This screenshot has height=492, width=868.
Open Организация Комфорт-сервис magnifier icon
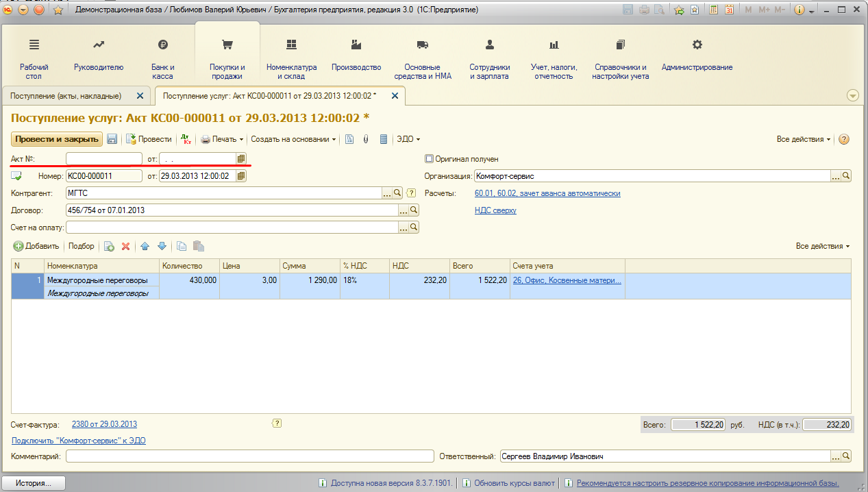846,176
